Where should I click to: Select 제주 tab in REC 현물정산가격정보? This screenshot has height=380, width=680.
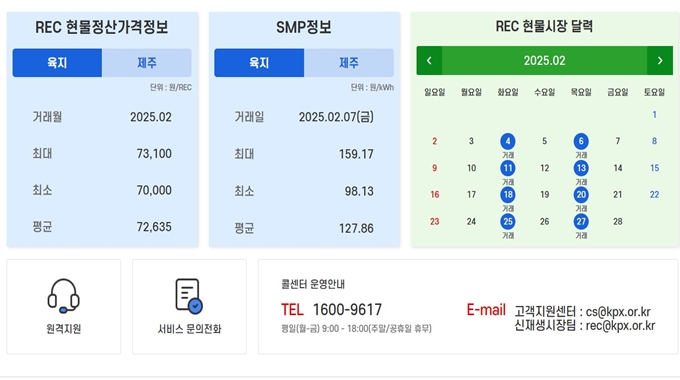coord(147,63)
